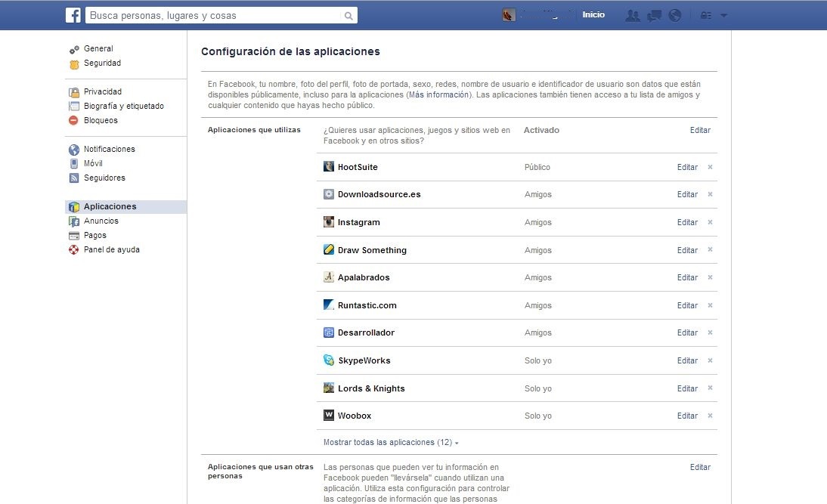Click the HootSuite app icon
Viewport: 827px width, 504px height.
coord(329,166)
